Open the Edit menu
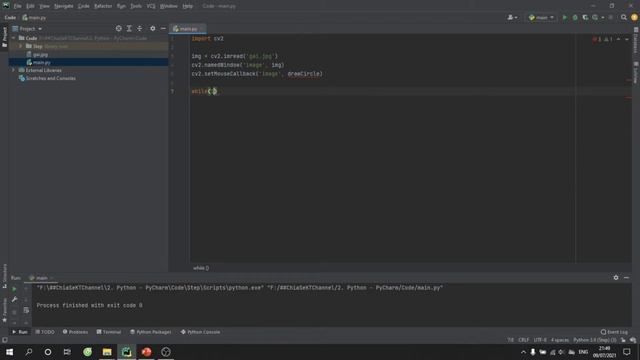Screen dimensions: 640x360 30,6
